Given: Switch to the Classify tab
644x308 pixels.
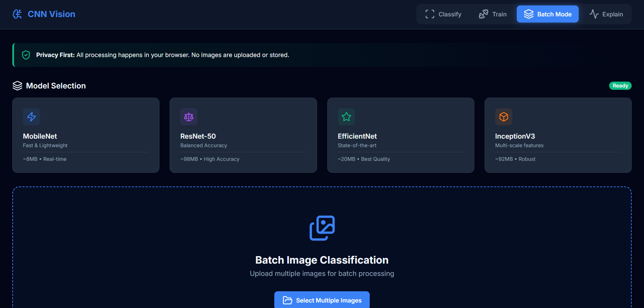Looking at the screenshot, I should tap(443, 14).
